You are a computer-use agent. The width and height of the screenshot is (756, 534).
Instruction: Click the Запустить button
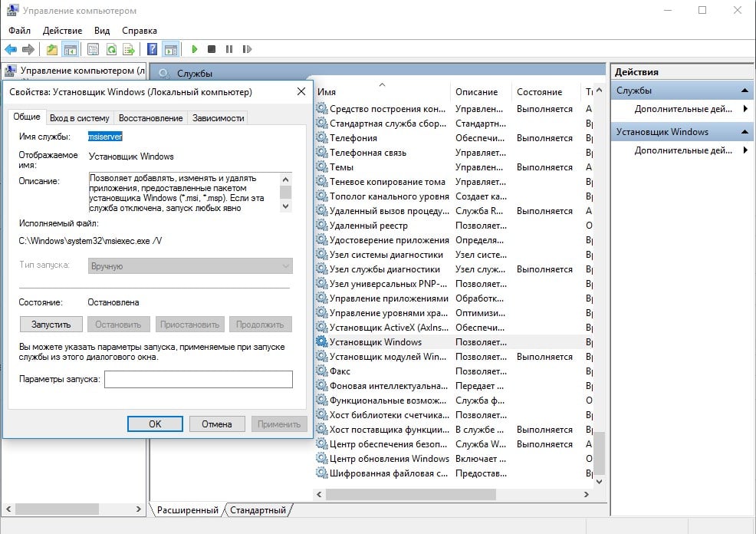[51, 325]
